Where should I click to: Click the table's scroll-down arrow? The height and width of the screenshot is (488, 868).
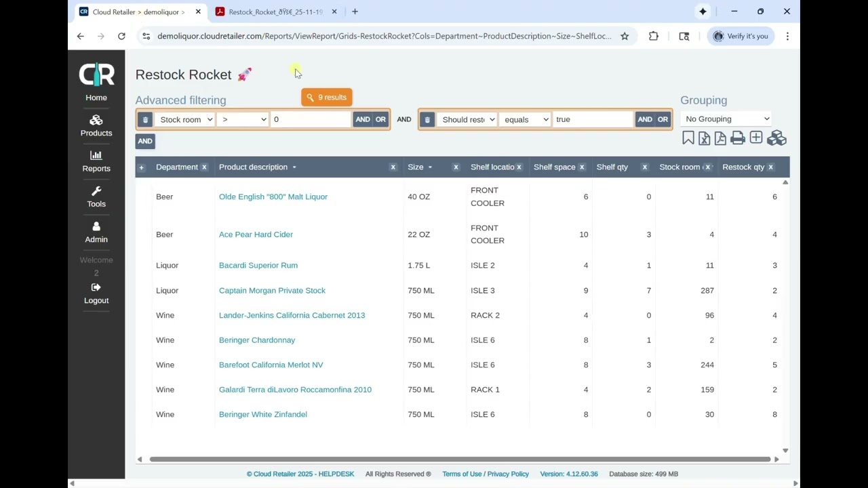click(785, 451)
